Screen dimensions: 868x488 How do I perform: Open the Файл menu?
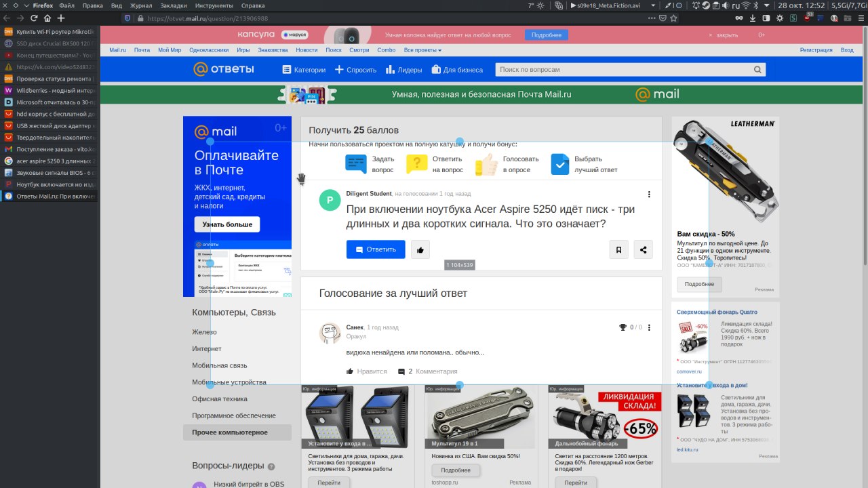pos(66,5)
